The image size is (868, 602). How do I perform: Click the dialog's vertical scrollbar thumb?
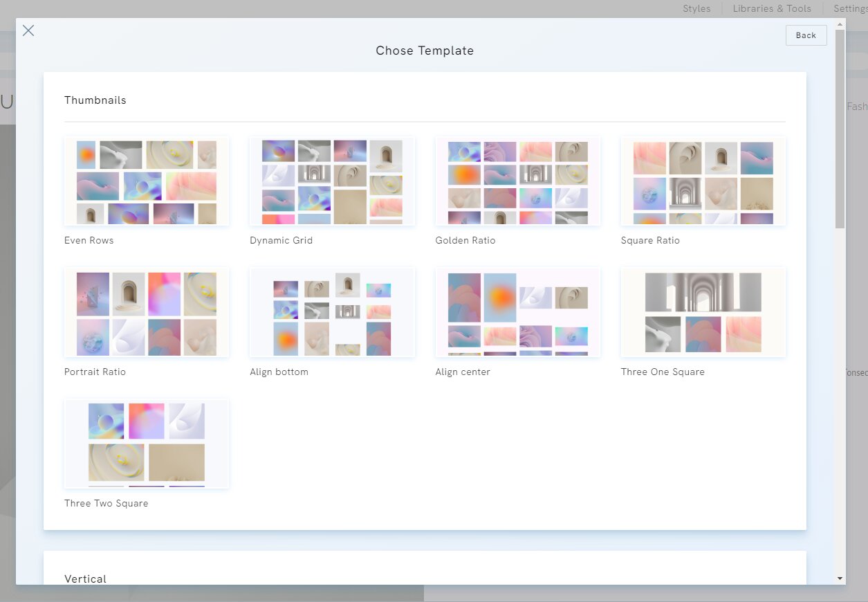click(x=840, y=128)
